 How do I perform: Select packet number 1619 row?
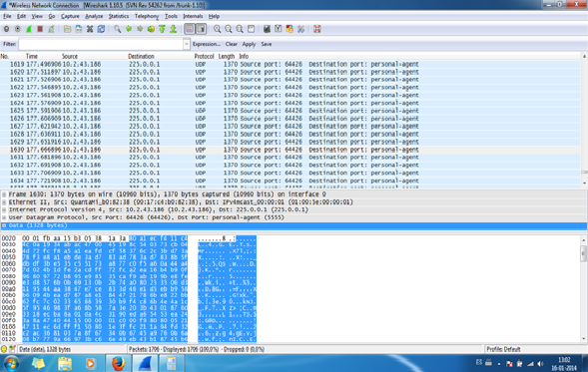pos(290,64)
